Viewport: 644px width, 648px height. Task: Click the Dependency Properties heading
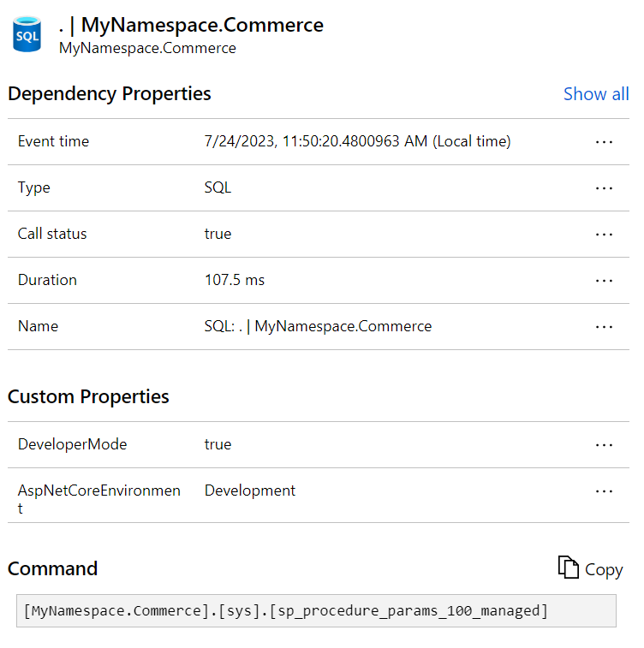click(x=110, y=94)
